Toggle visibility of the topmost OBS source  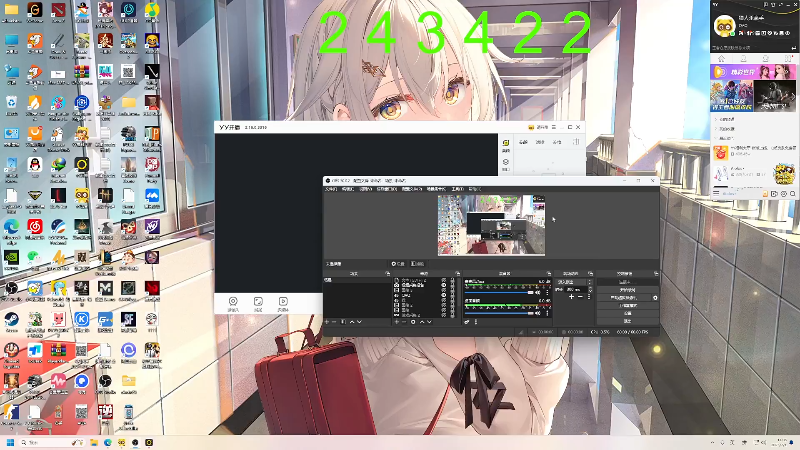pyautogui.click(x=444, y=280)
